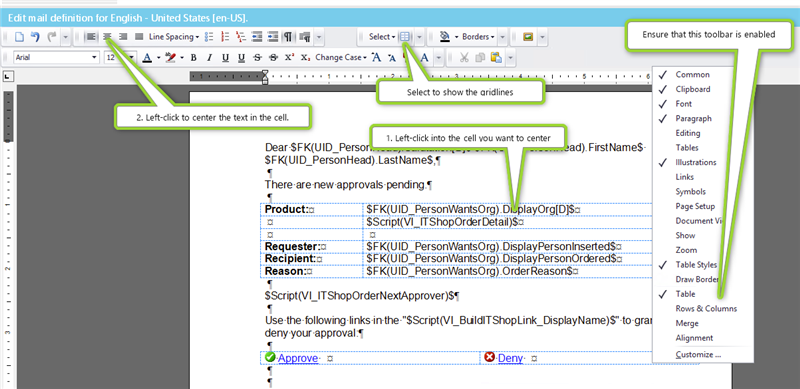Apply subscript formatting

point(305,58)
